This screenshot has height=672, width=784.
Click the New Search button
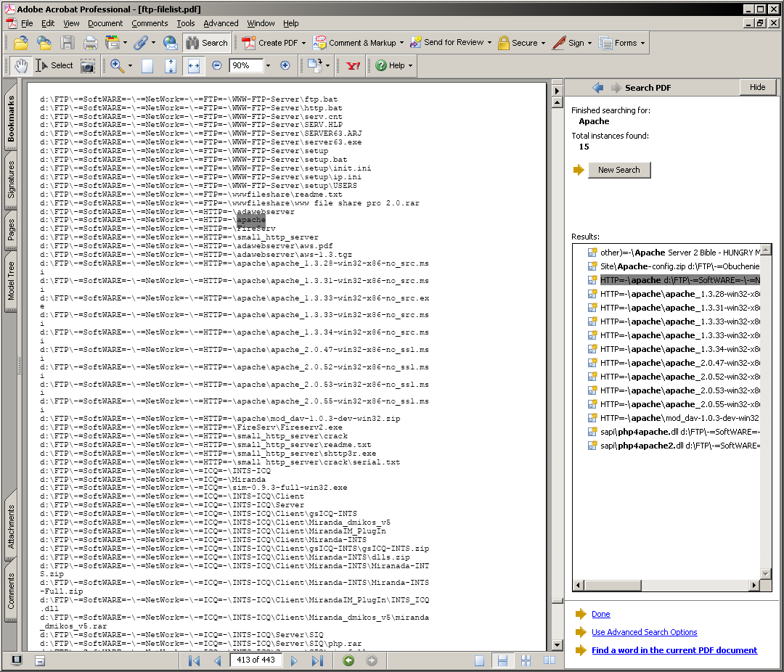point(619,170)
